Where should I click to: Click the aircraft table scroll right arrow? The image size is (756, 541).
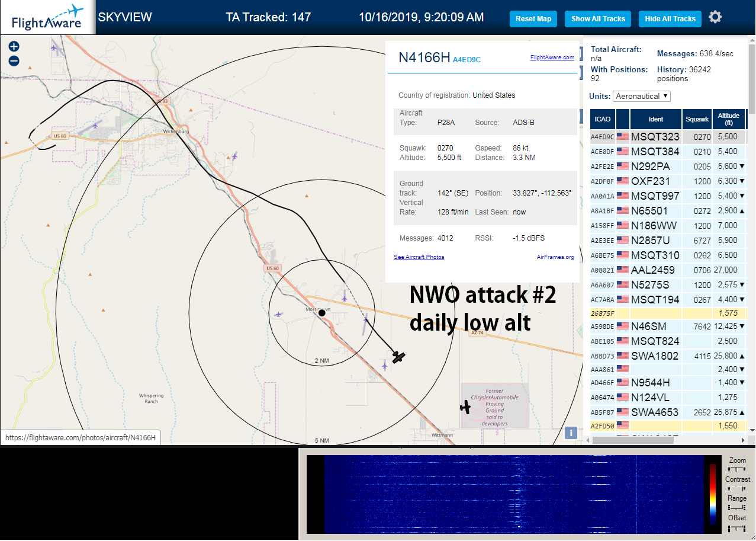(744, 440)
